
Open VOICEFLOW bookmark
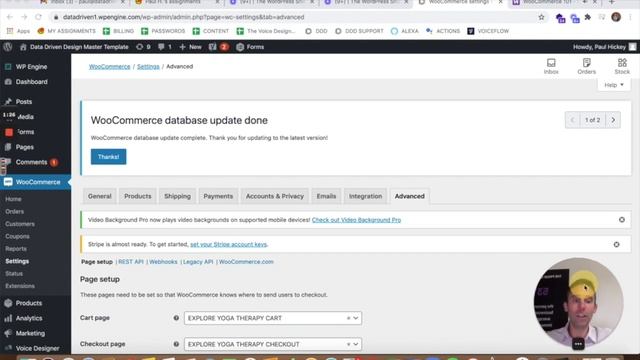tap(488, 31)
